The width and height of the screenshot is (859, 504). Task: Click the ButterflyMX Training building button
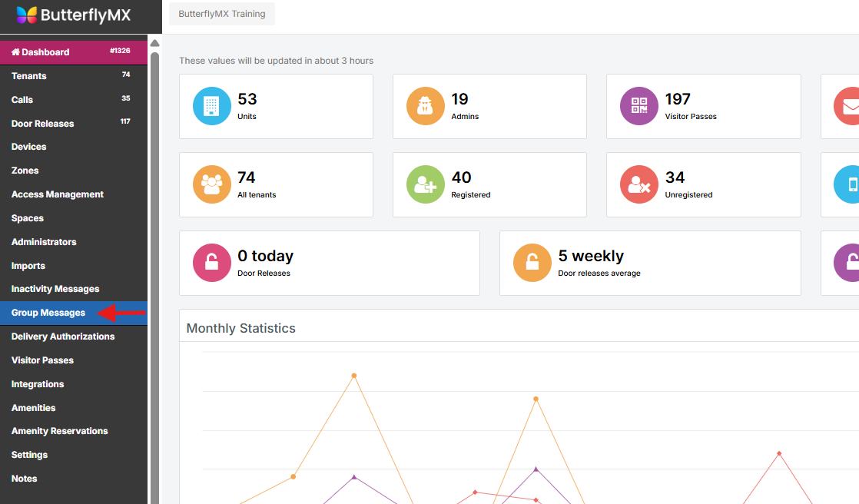221,14
